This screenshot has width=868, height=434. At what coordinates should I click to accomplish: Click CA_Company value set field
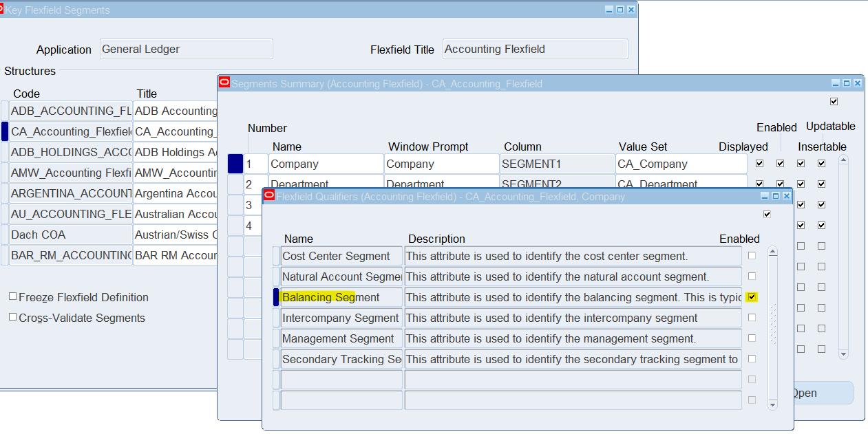point(681,164)
